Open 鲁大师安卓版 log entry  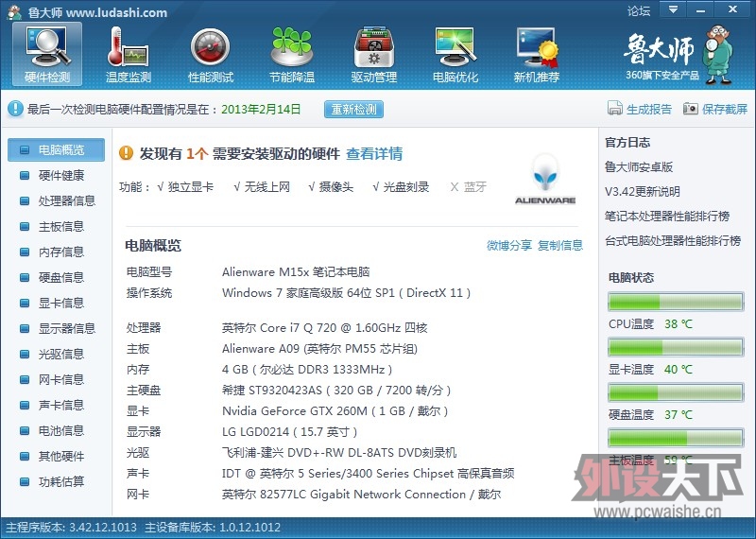(x=639, y=167)
